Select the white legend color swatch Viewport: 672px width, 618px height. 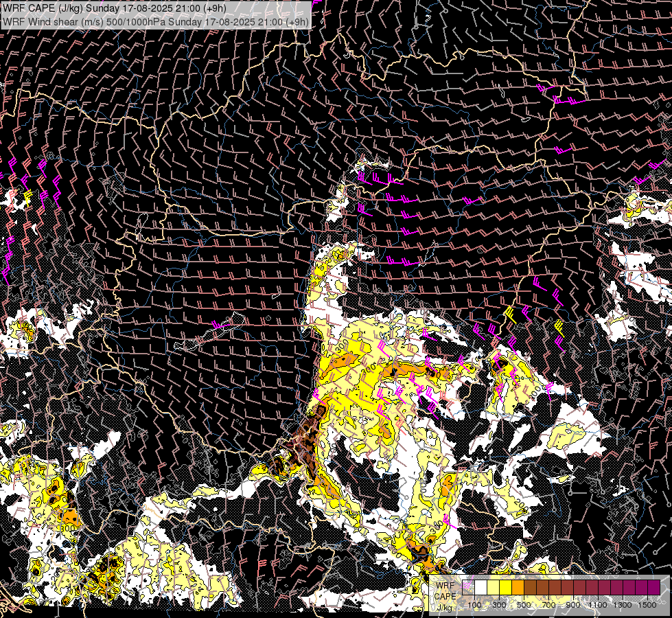pos(481,587)
